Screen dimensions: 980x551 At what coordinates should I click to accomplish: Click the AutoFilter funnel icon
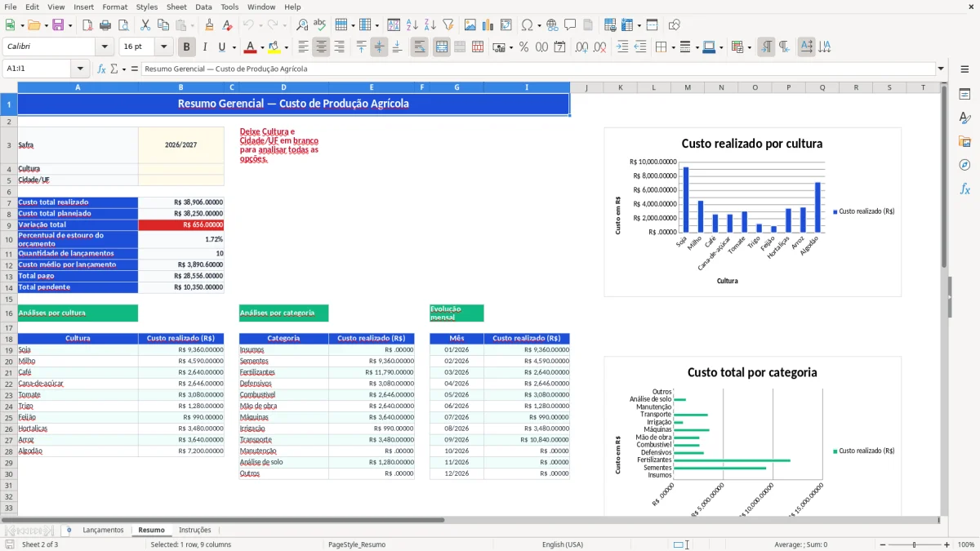click(448, 25)
